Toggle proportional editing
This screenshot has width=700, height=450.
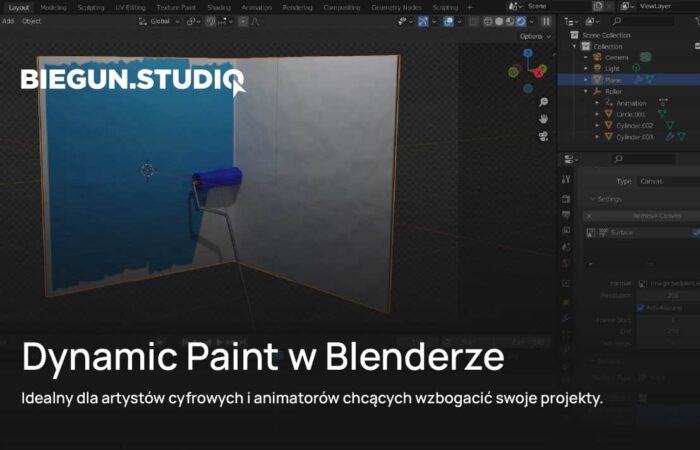click(x=243, y=21)
